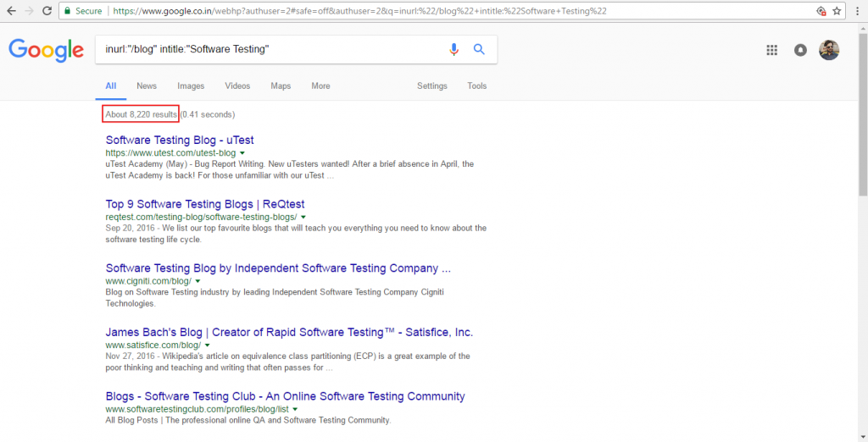Open the account profile picture
This screenshot has width=868, height=442.
829,50
